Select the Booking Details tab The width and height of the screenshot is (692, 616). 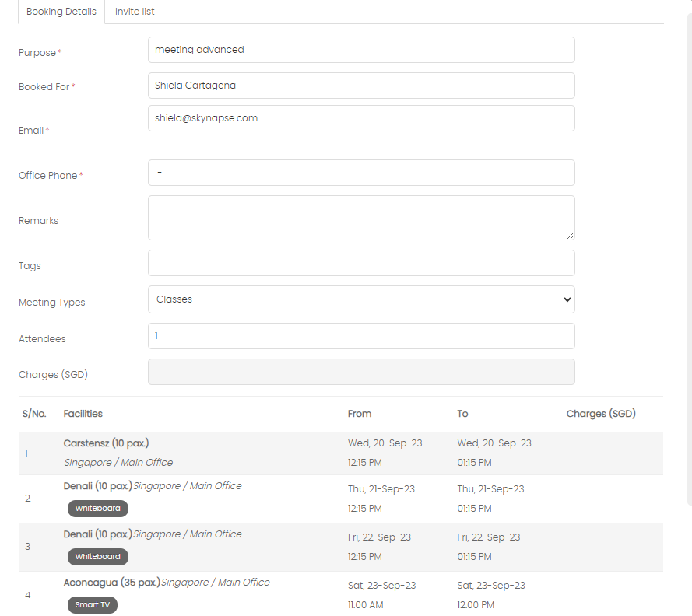point(61,12)
